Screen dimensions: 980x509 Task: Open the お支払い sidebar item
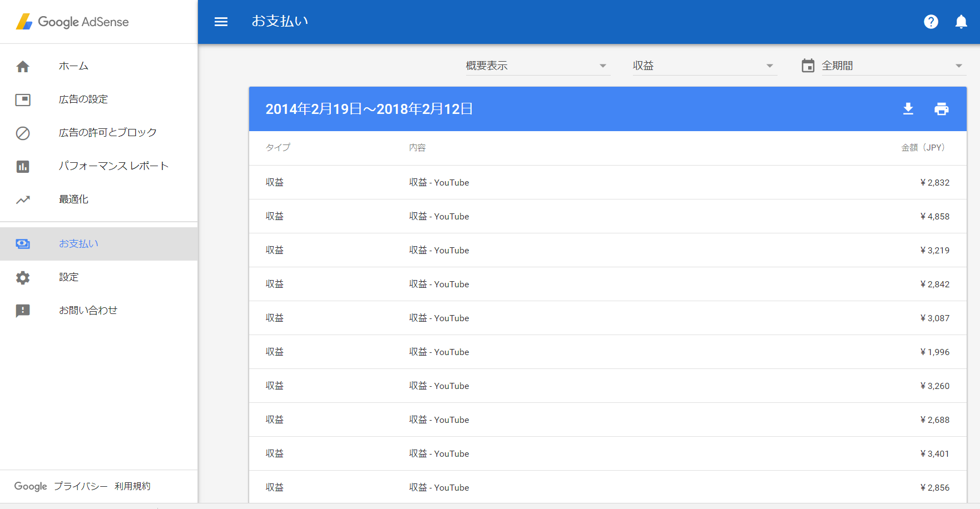click(x=78, y=244)
